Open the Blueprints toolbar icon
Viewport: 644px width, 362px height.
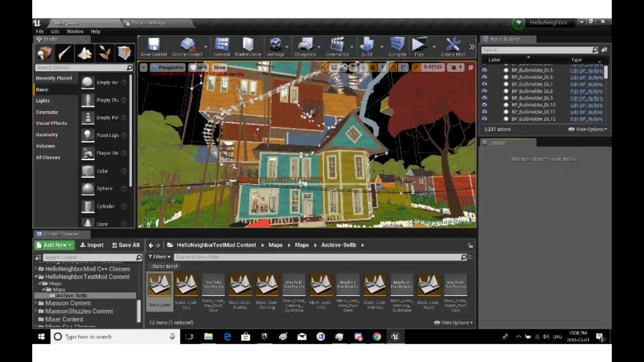[x=305, y=44]
